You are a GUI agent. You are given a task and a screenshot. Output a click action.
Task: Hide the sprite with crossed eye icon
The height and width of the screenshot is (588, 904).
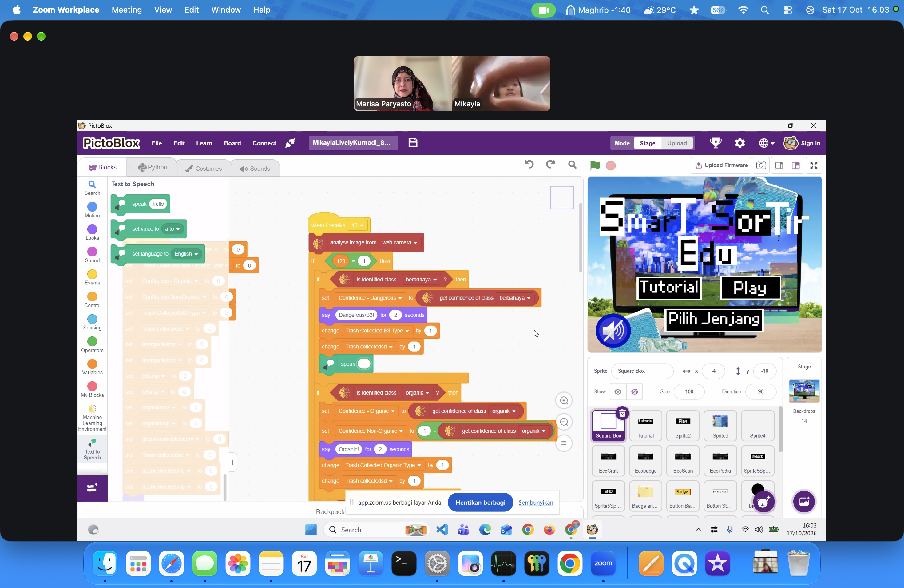[x=634, y=391]
